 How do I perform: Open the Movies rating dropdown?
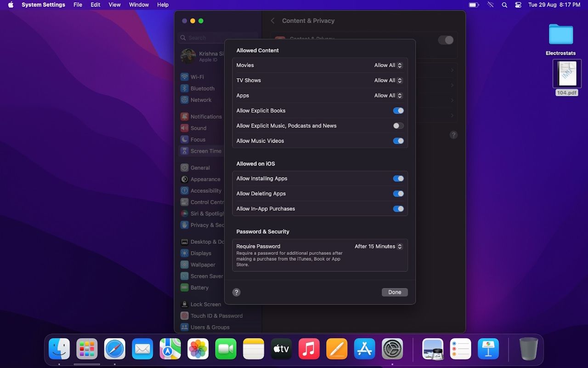click(388, 65)
